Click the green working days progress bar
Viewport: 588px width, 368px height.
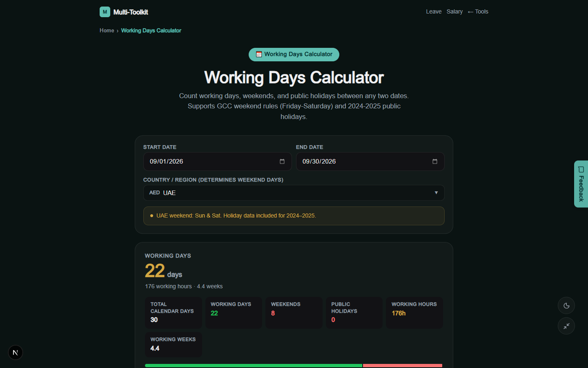pos(254,366)
